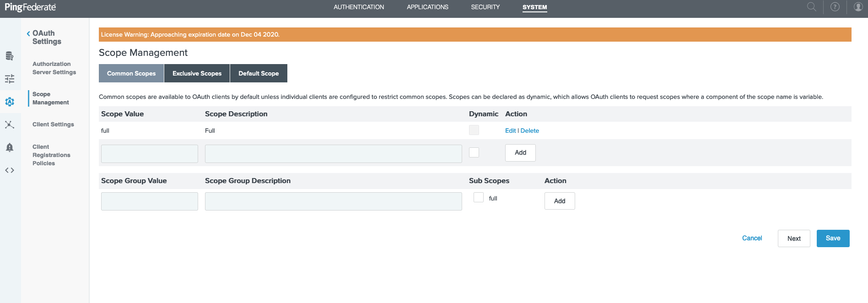Check the 'full' sub scope checkbox
This screenshot has width=868, height=303.
pyautogui.click(x=479, y=197)
